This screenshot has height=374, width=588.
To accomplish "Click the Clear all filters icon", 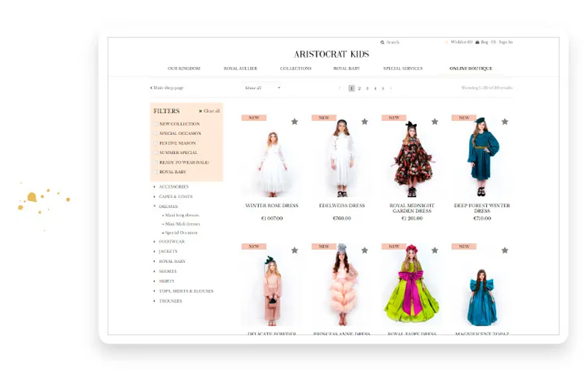I will click(x=201, y=111).
